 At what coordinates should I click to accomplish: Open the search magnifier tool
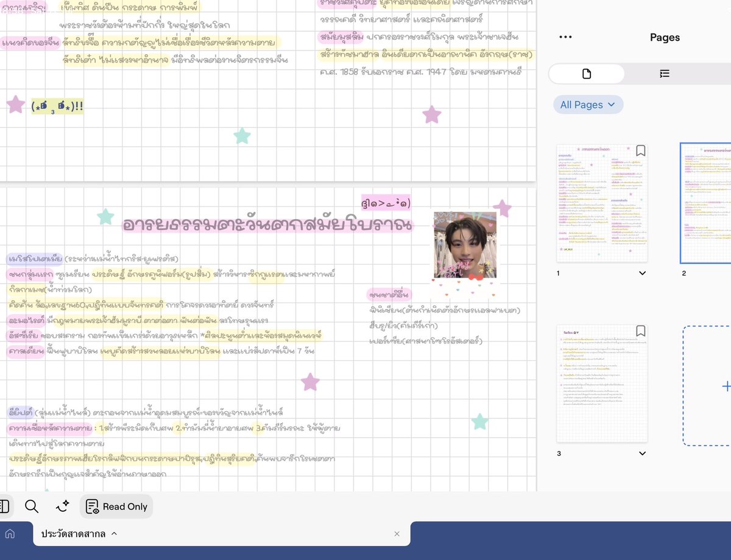coord(32,506)
